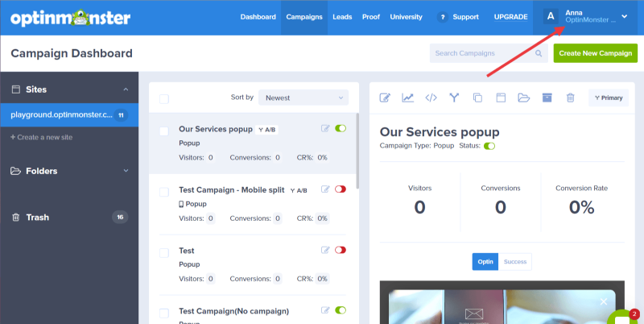Tick the select all campaigns checkbox
This screenshot has width=644, height=324.
click(x=164, y=98)
